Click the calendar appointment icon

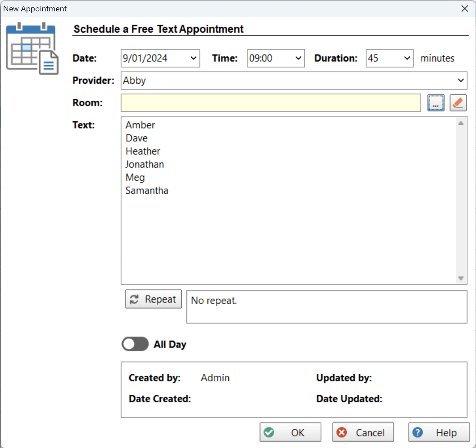[x=32, y=48]
